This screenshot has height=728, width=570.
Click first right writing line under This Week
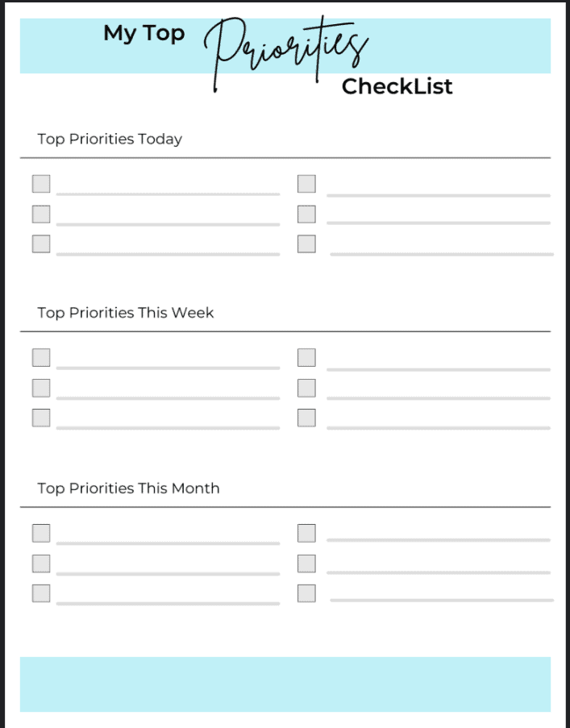pyautogui.click(x=439, y=369)
